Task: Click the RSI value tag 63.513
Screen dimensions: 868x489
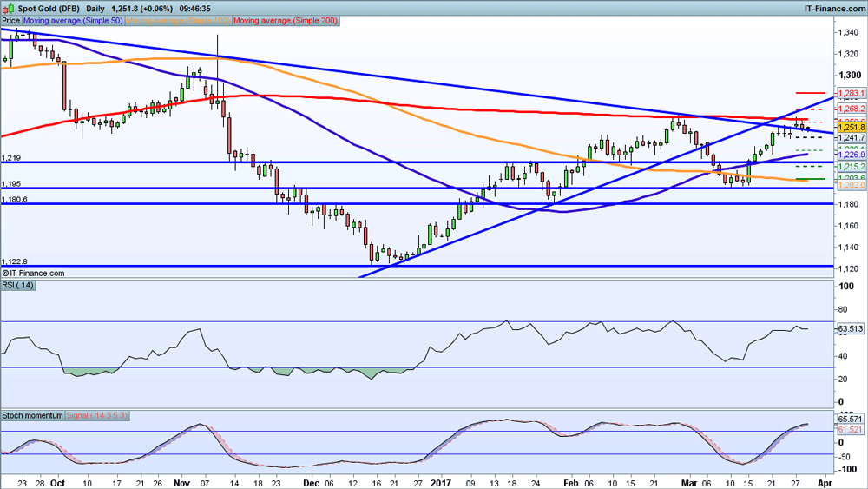Action: point(851,329)
